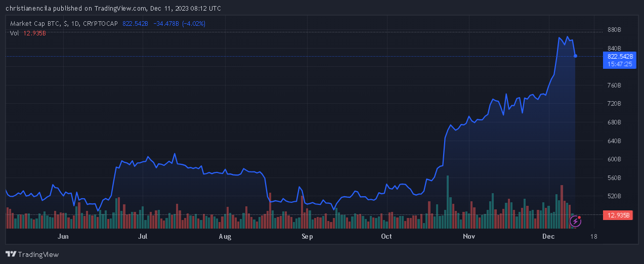The width and height of the screenshot is (644, 264).
Task: Click the Sep label on time axis
Action: click(x=307, y=236)
